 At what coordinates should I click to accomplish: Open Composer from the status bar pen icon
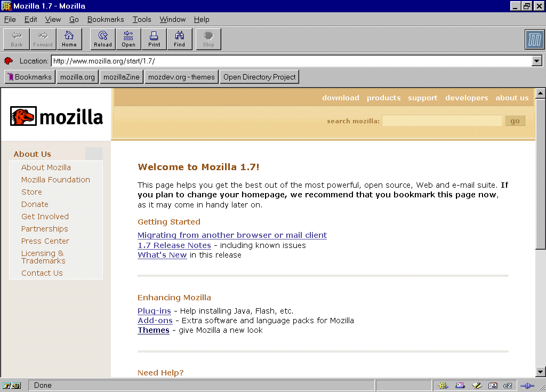pos(477,386)
